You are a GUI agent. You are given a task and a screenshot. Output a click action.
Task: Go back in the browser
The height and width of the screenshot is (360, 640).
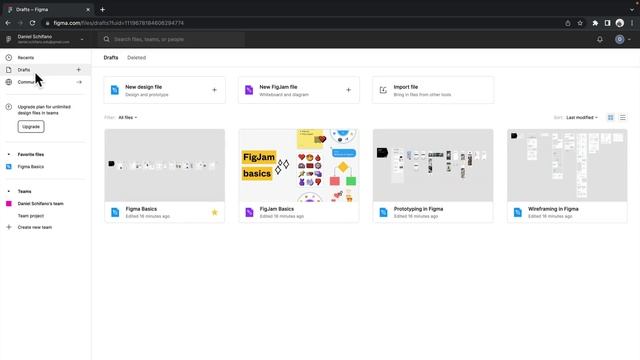pos(8,23)
